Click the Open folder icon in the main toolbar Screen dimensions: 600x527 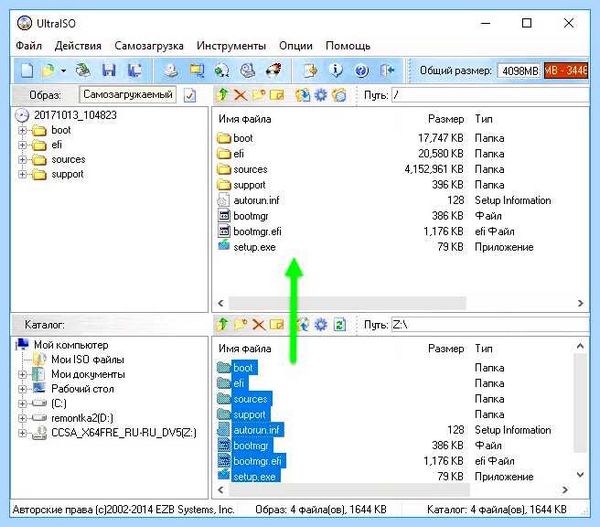pos(49,70)
